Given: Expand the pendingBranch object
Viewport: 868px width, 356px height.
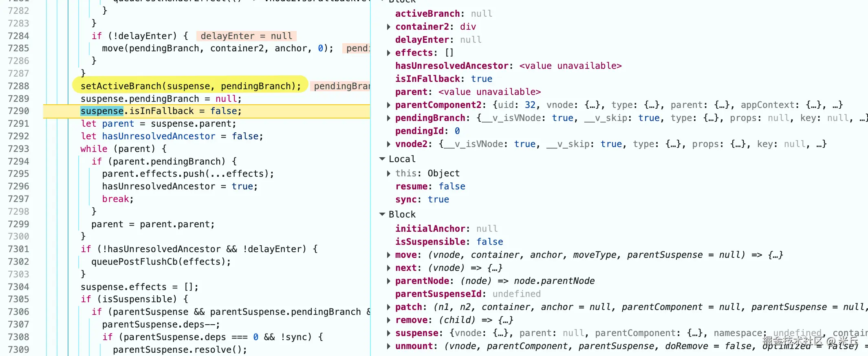Looking at the screenshot, I should [388, 118].
